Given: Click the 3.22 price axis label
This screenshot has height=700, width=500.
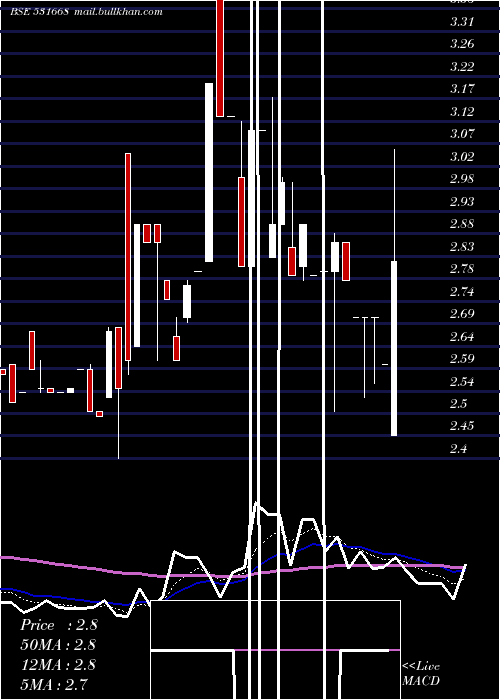Looking at the screenshot, I should (x=462, y=67).
